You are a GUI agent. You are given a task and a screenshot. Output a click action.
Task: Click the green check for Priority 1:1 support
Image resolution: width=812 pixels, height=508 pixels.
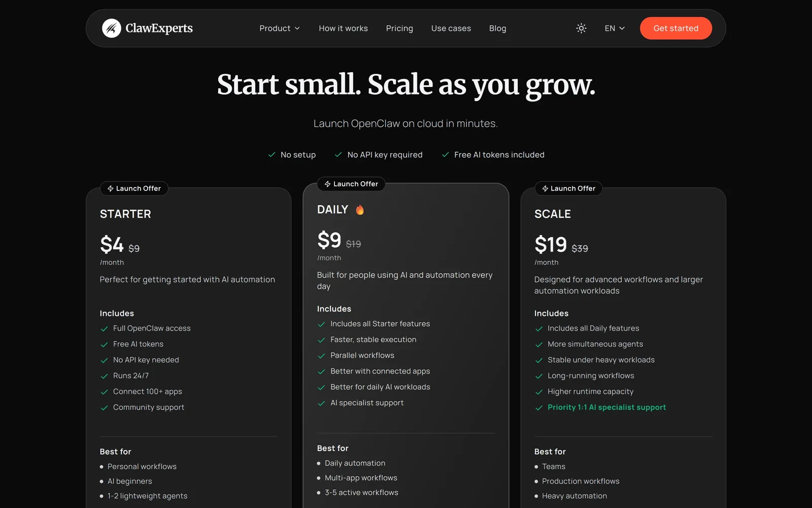pyautogui.click(x=539, y=407)
